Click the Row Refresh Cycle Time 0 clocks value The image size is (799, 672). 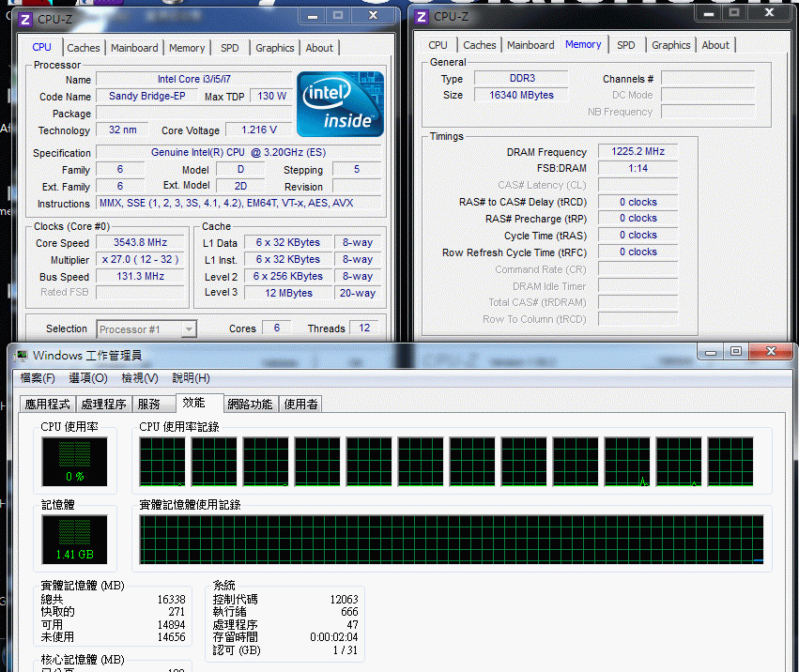coord(638,252)
